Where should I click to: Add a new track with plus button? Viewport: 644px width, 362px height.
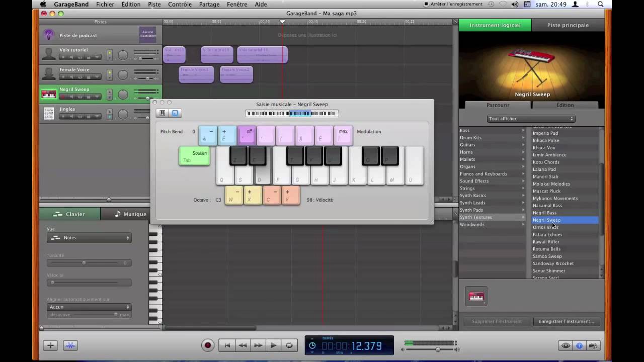[50, 345]
